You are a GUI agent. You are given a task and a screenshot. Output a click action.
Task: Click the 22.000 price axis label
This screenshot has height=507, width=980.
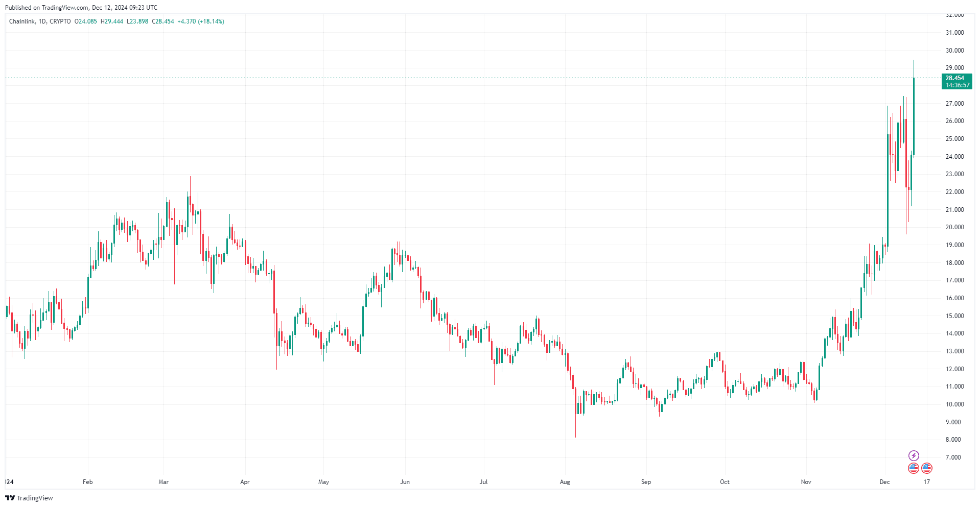point(954,192)
